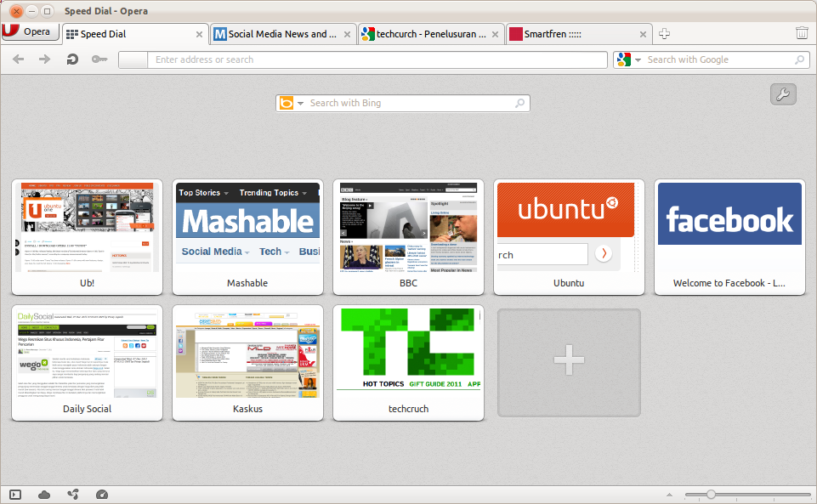The width and height of the screenshot is (817, 504).
Task: Expand the view options arrow near zoom
Action: [x=670, y=495]
